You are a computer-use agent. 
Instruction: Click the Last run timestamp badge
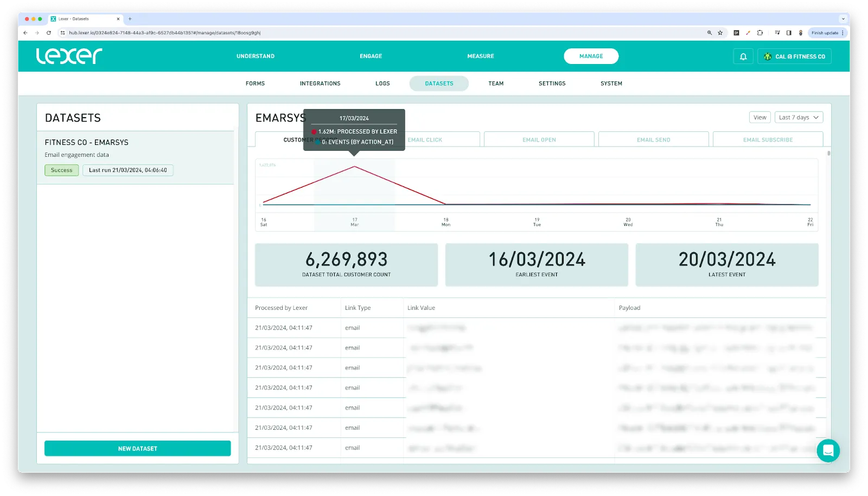tap(128, 170)
